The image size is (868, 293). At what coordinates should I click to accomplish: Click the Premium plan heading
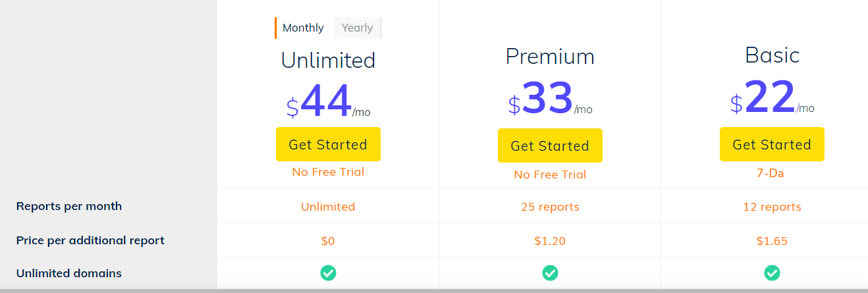(550, 57)
